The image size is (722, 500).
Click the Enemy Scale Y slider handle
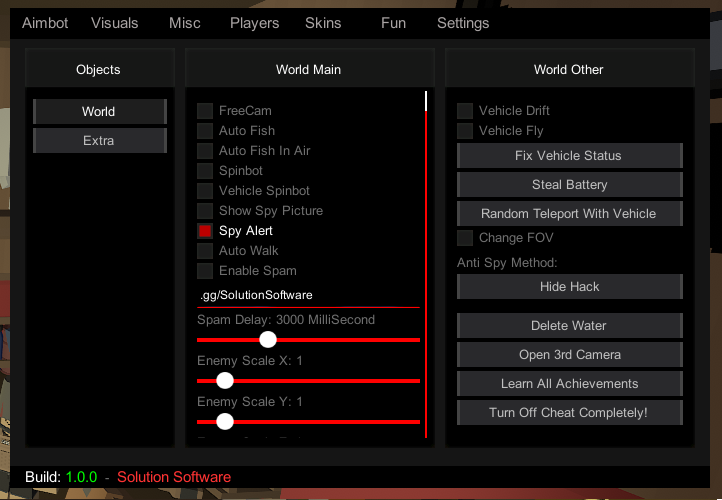pyautogui.click(x=225, y=421)
